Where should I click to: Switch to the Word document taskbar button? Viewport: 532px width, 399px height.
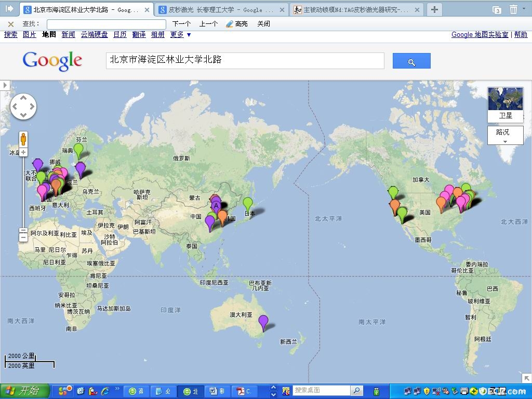pyautogui.click(x=218, y=391)
